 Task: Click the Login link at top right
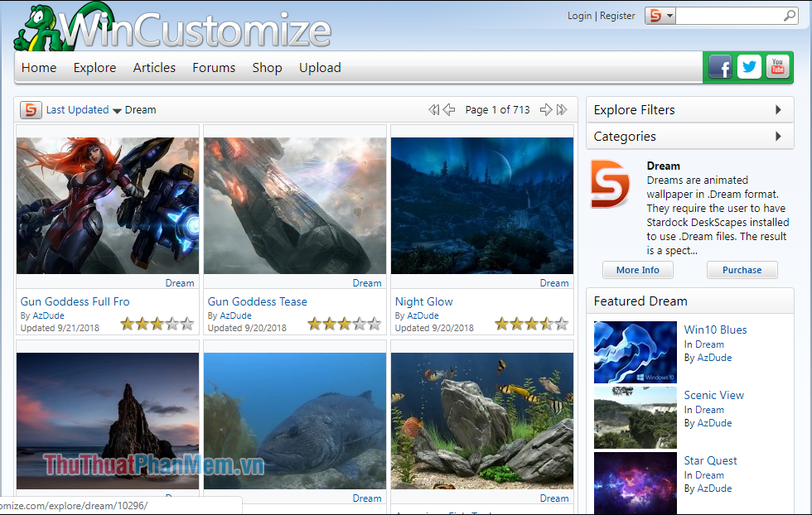coord(580,15)
